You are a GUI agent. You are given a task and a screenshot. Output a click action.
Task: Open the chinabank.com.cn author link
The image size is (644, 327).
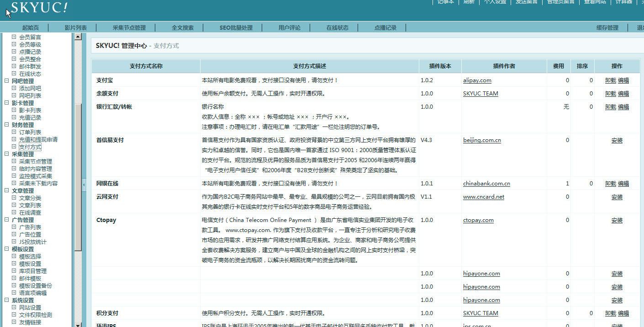pos(486,184)
